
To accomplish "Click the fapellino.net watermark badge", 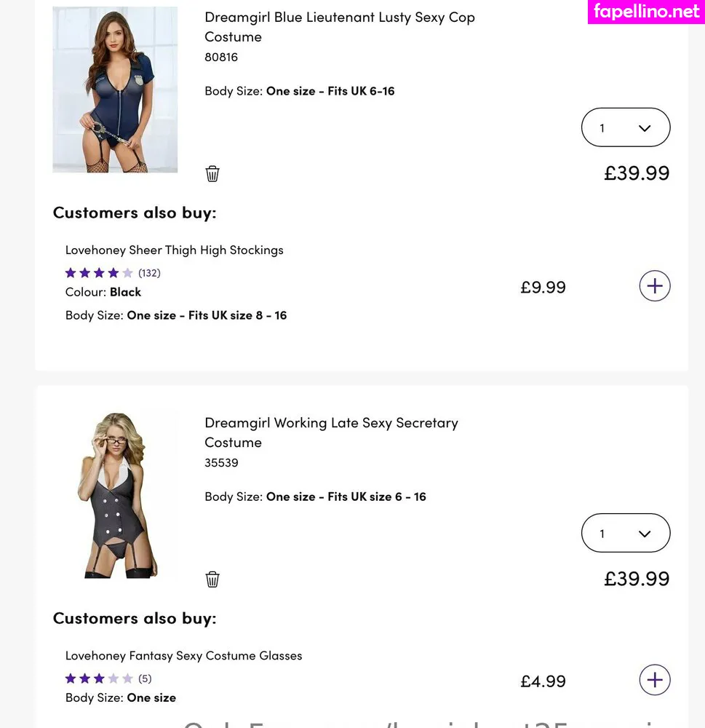I will click(x=646, y=12).
